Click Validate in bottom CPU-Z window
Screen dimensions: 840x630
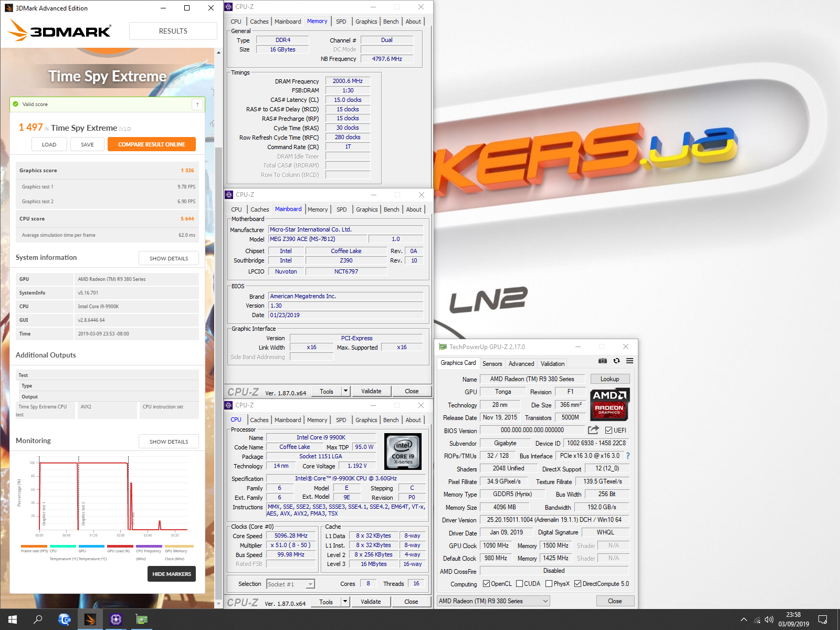pyautogui.click(x=371, y=602)
